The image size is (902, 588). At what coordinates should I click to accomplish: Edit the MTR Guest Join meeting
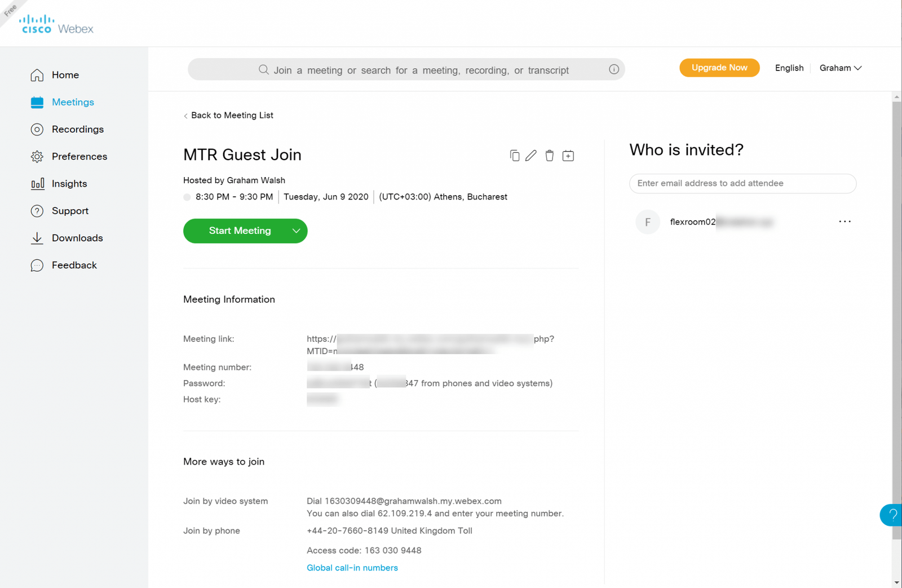[530, 155]
